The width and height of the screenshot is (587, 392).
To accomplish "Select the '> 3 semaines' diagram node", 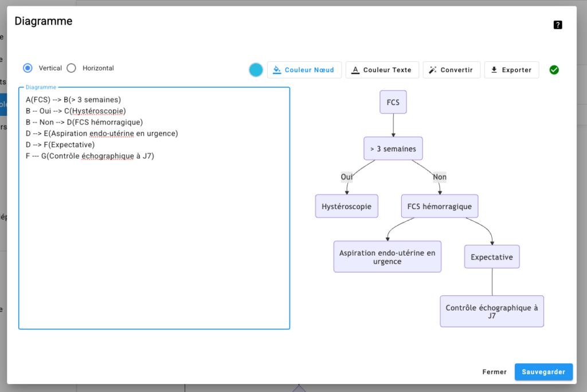I will pyautogui.click(x=393, y=148).
